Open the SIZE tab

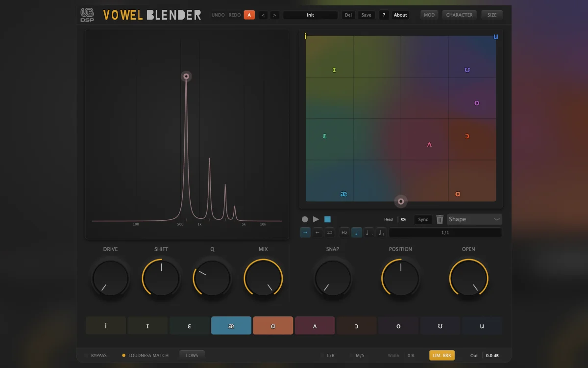coord(492,15)
